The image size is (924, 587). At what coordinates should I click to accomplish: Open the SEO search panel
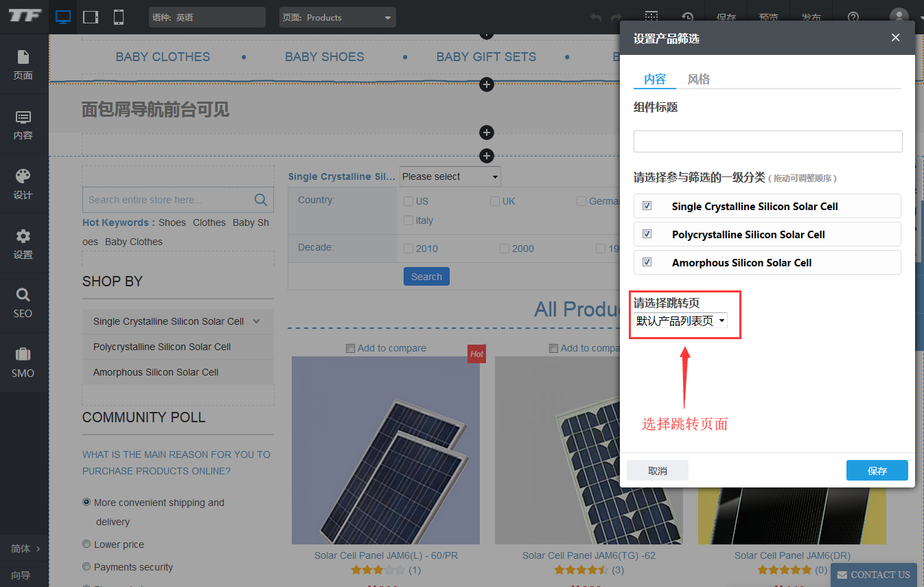[23, 303]
